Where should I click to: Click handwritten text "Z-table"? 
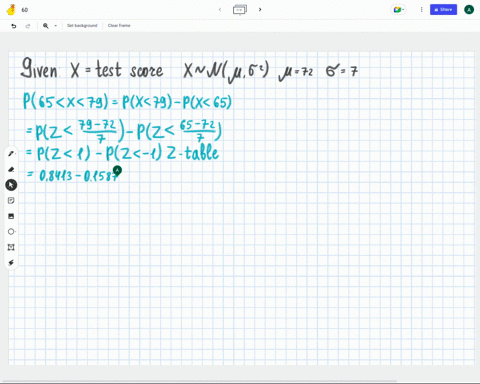(x=193, y=153)
